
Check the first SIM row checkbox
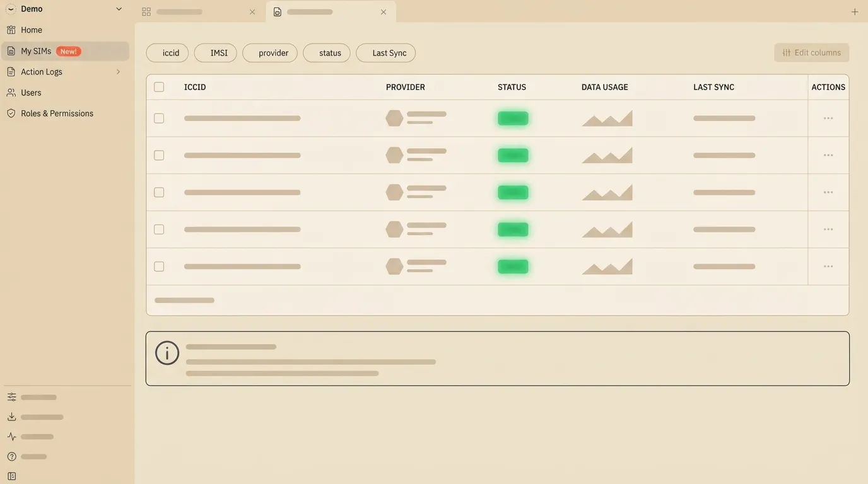tap(159, 118)
